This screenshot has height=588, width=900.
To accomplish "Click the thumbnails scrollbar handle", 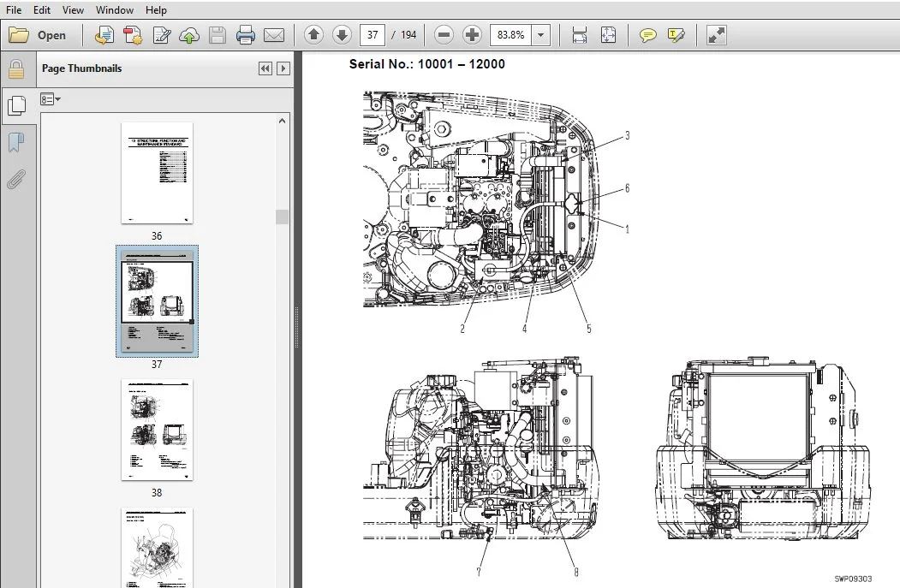I will pos(282,217).
